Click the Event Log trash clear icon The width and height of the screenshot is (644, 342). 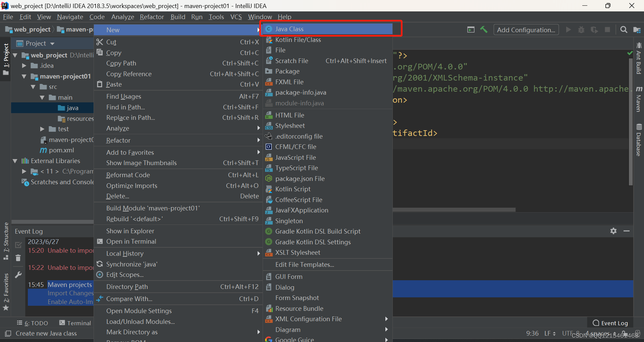click(x=18, y=258)
